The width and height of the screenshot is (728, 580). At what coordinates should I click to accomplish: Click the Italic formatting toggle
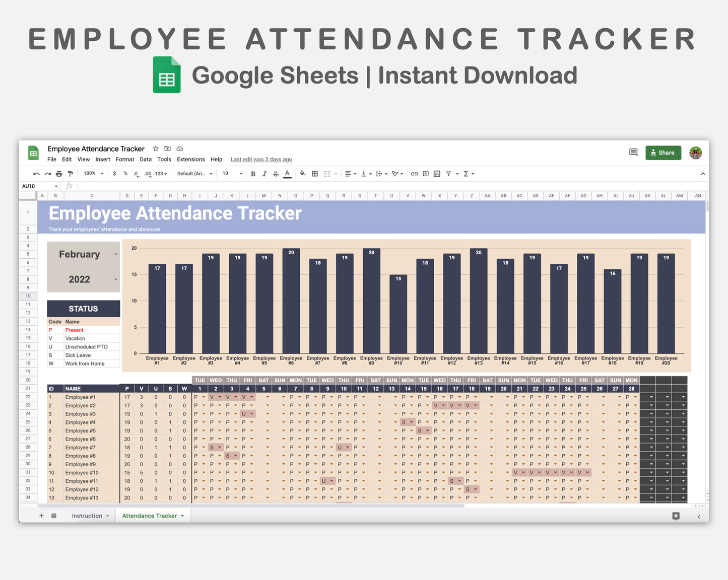coord(264,173)
